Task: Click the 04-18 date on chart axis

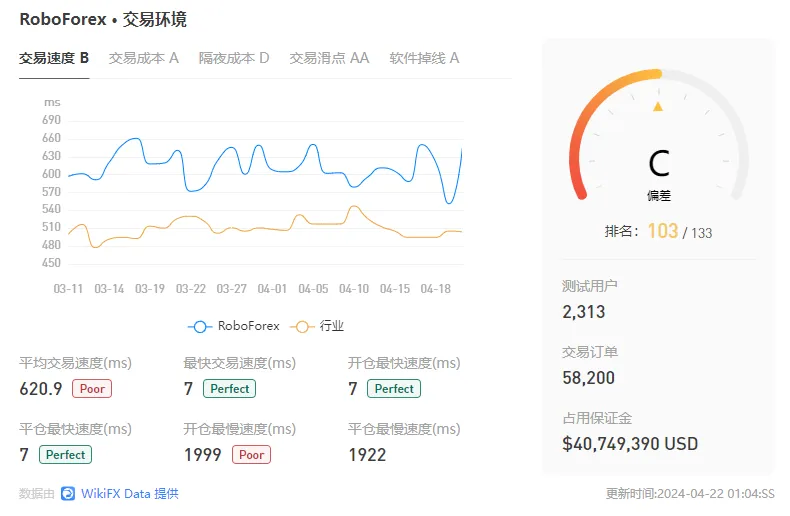Action: [436, 289]
